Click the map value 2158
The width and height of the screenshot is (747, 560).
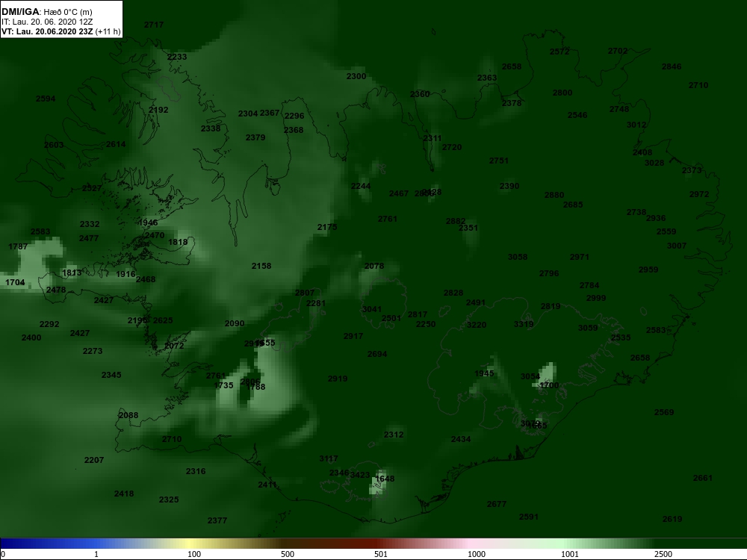pos(261,266)
